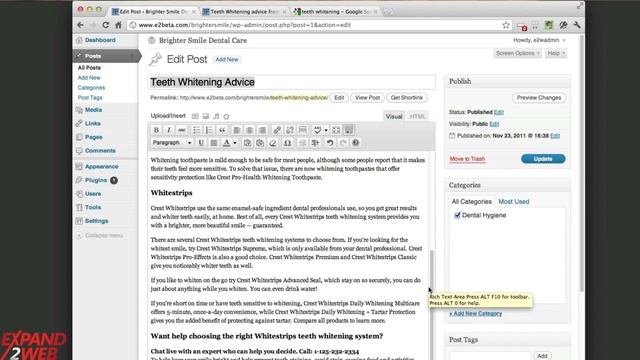Screen dimensions: 640x360
Task: Click the permalink Edit button
Action: point(339,98)
